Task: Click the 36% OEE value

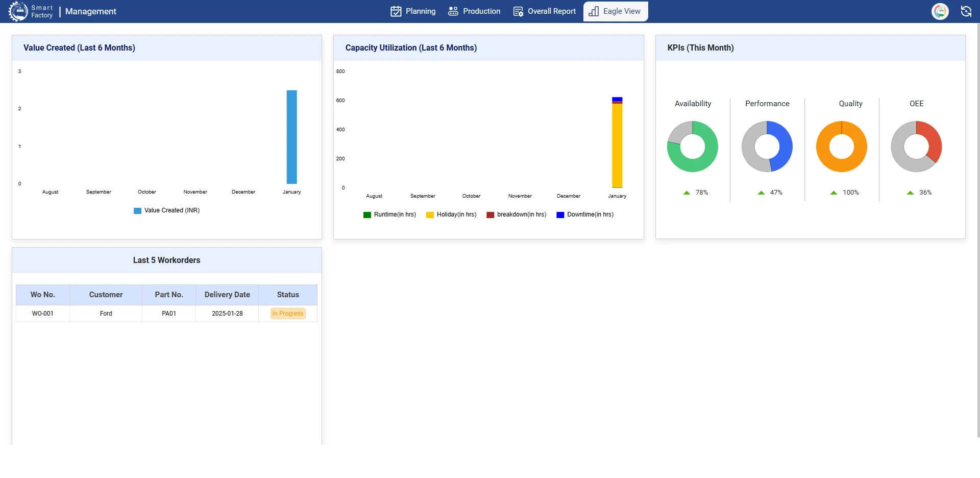Action: pyautogui.click(x=925, y=193)
